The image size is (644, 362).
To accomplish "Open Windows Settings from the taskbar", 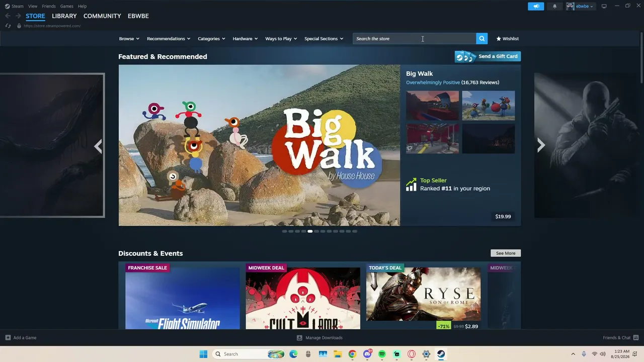I will click(x=426, y=354).
